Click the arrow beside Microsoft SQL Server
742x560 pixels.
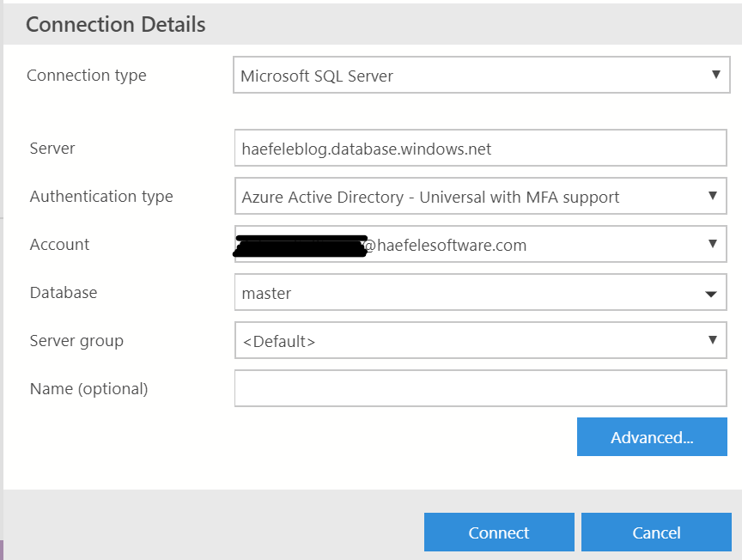(x=715, y=75)
